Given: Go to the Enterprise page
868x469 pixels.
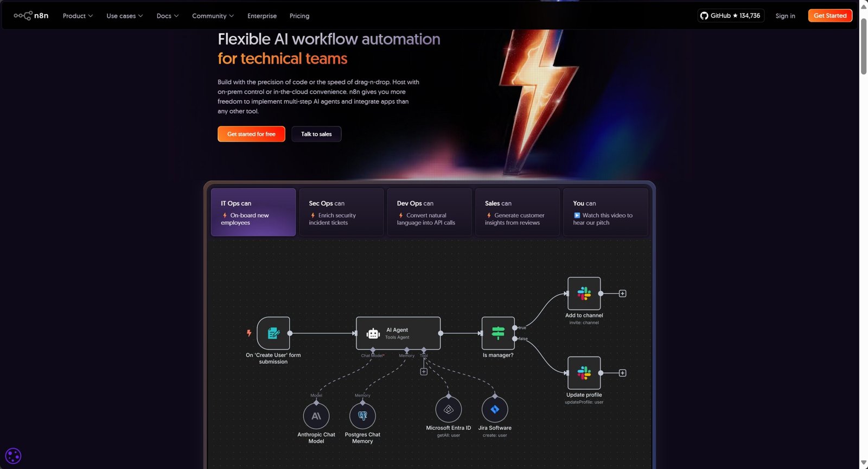Looking at the screenshot, I should (x=262, y=16).
